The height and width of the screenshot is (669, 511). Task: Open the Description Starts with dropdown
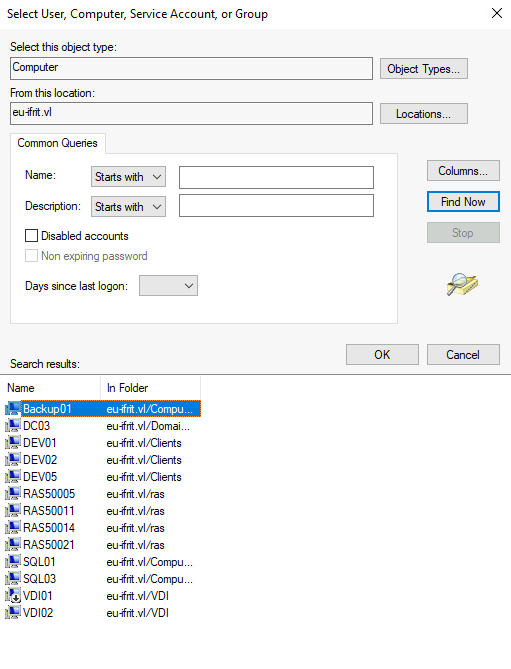(x=128, y=207)
